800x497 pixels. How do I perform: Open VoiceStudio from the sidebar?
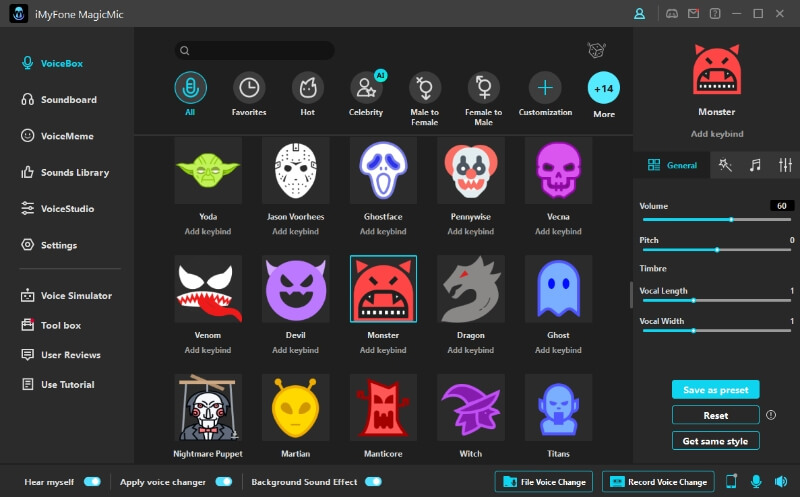click(x=57, y=209)
